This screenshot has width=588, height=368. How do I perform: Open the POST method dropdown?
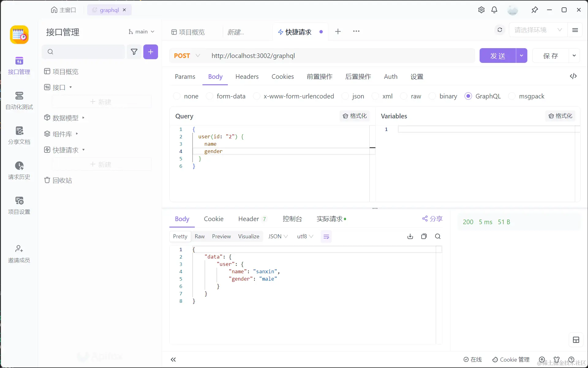pyautogui.click(x=187, y=56)
